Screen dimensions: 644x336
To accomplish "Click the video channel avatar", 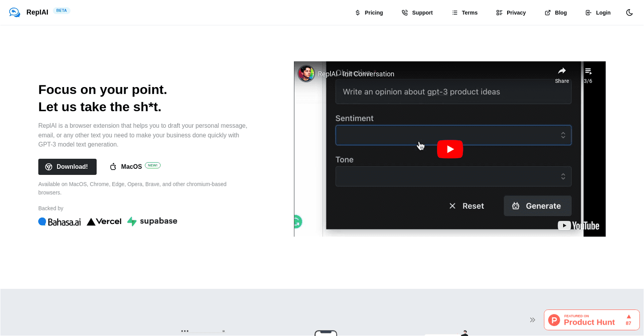I will pos(306,74).
